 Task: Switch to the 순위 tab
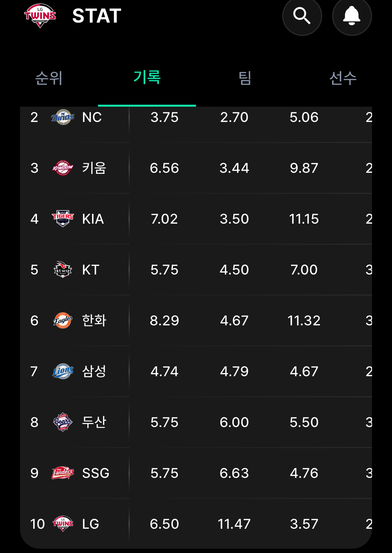tap(49, 78)
